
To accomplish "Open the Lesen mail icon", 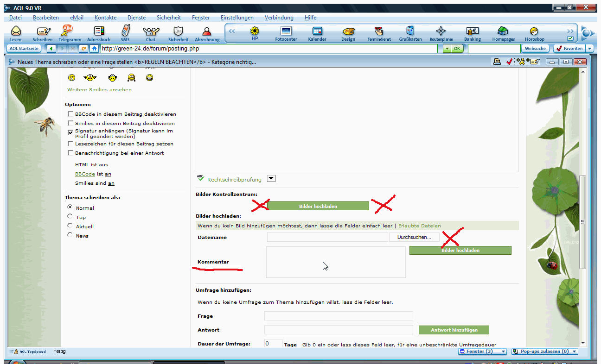I will tap(16, 32).
